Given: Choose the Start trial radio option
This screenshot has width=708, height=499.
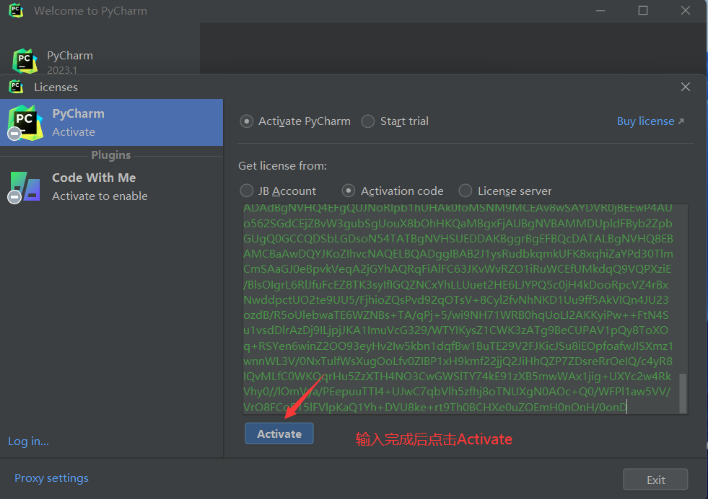Looking at the screenshot, I should pos(395,121).
